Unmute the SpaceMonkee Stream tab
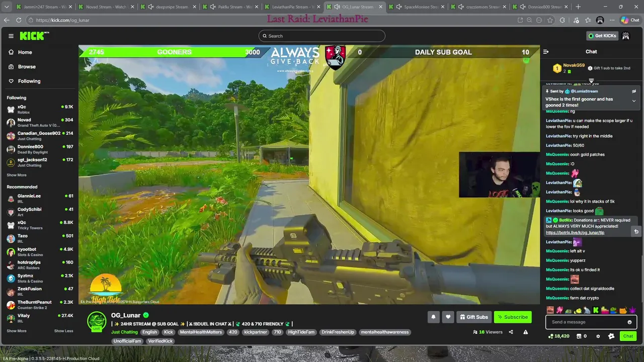The image size is (644, 362). (x=399, y=7)
